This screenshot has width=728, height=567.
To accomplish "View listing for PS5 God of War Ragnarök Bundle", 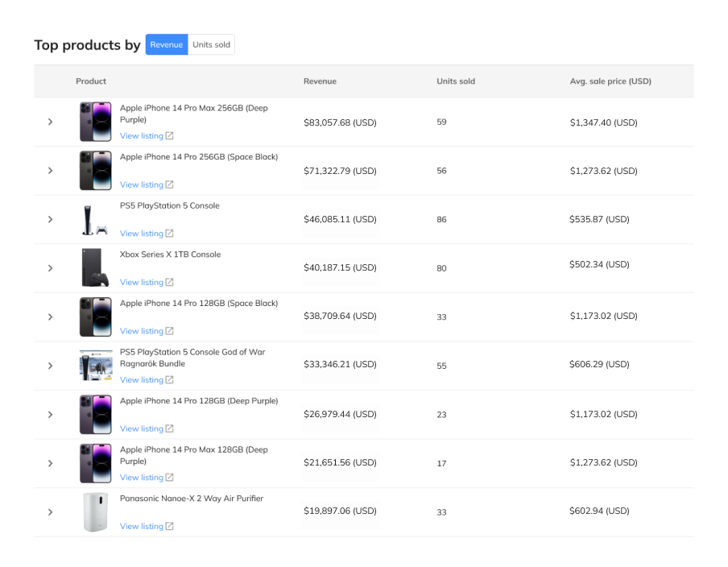I will click(x=142, y=379).
